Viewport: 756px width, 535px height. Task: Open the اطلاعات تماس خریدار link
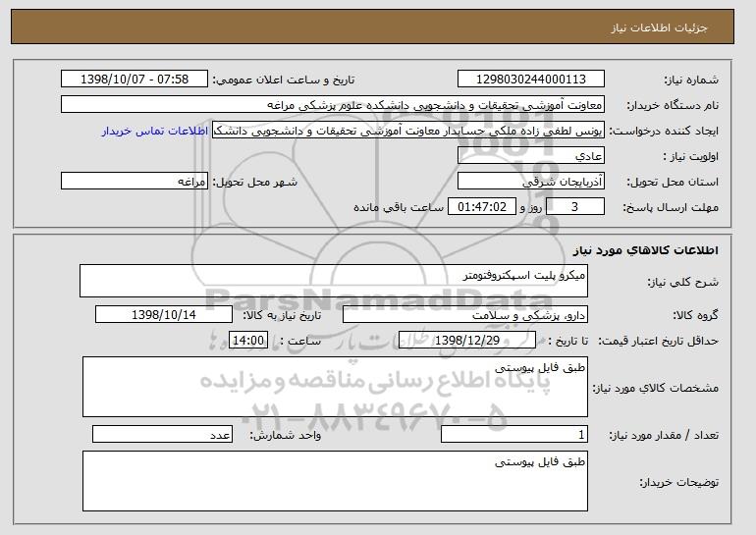[x=155, y=131]
